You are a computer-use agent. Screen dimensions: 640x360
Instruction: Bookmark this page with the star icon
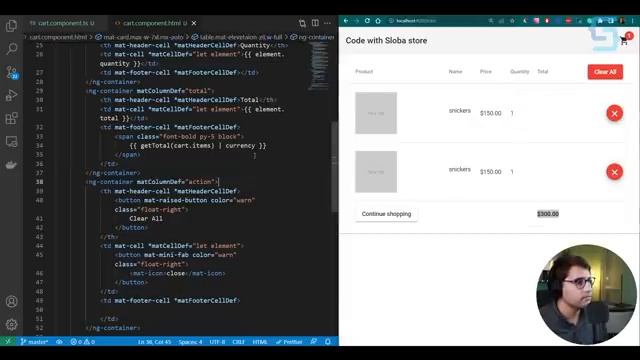pyautogui.click(x=512, y=20)
